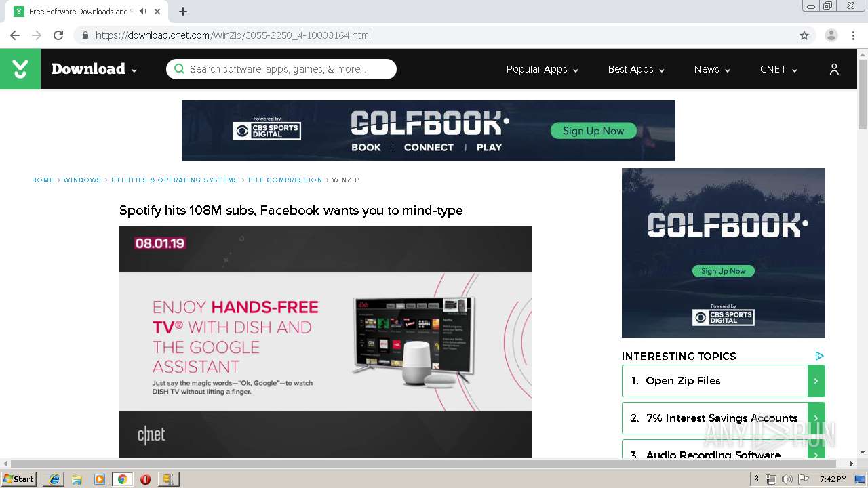Click UTILITIES & OPERATING SYSTEMS breadcrumb

pos(174,180)
